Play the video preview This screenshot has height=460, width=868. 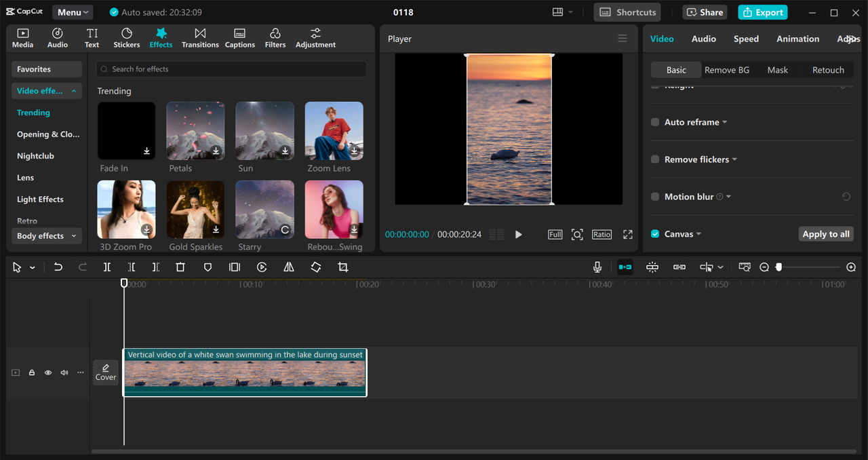click(x=519, y=234)
